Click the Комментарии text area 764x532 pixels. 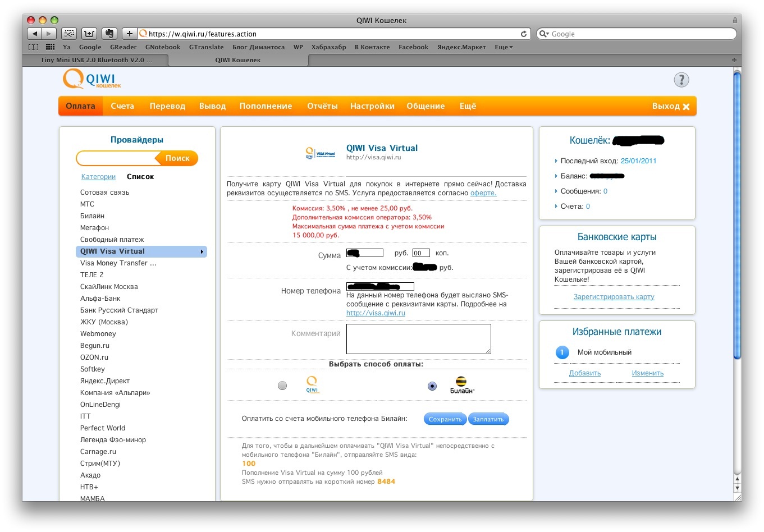click(x=419, y=339)
